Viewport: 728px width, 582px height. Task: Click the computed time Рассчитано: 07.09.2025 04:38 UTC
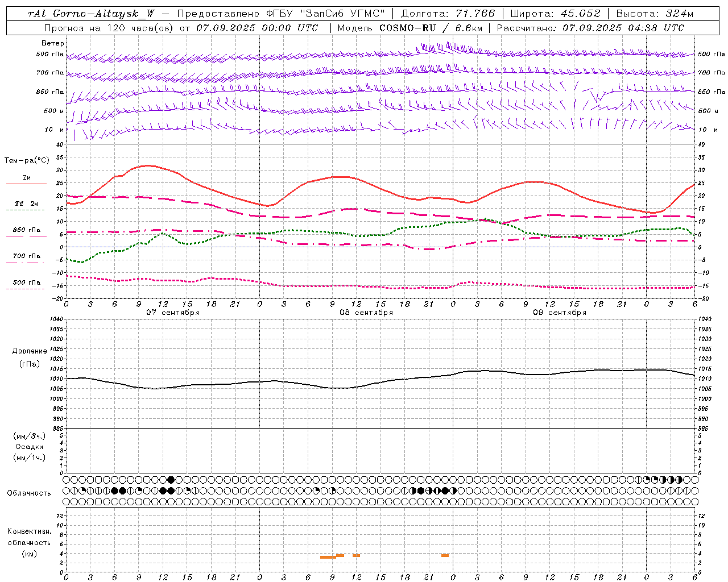[x=590, y=28]
